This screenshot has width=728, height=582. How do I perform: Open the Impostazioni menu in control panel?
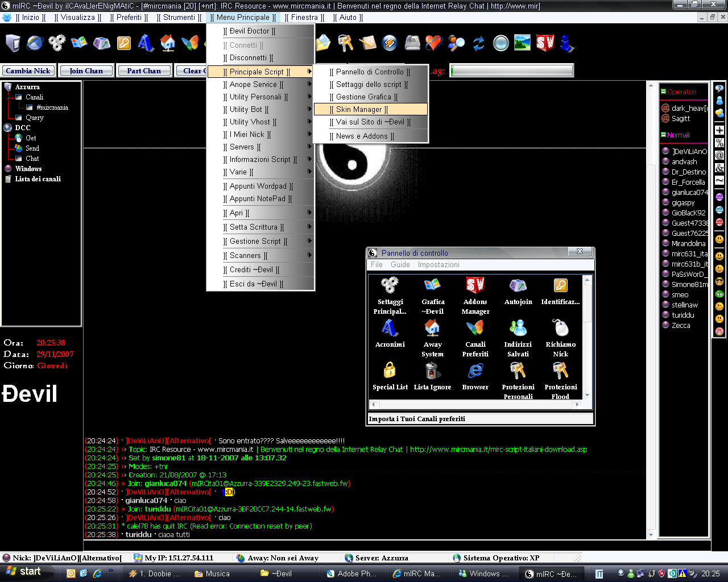click(438, 265)
